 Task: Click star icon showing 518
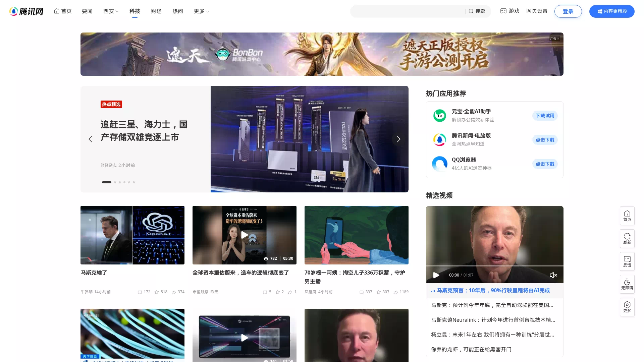coord(157,292)
